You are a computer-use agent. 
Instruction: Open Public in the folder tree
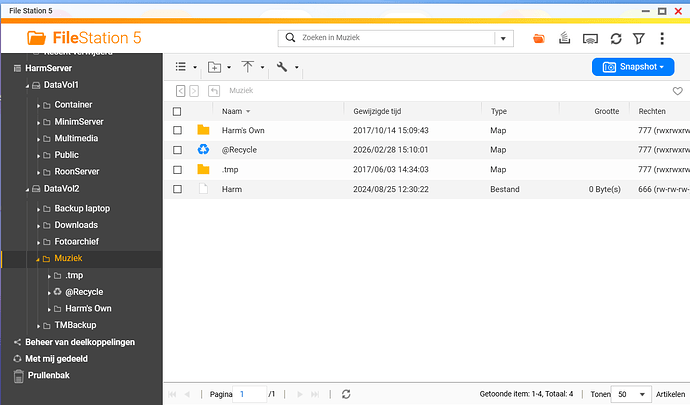coord(66,155)
